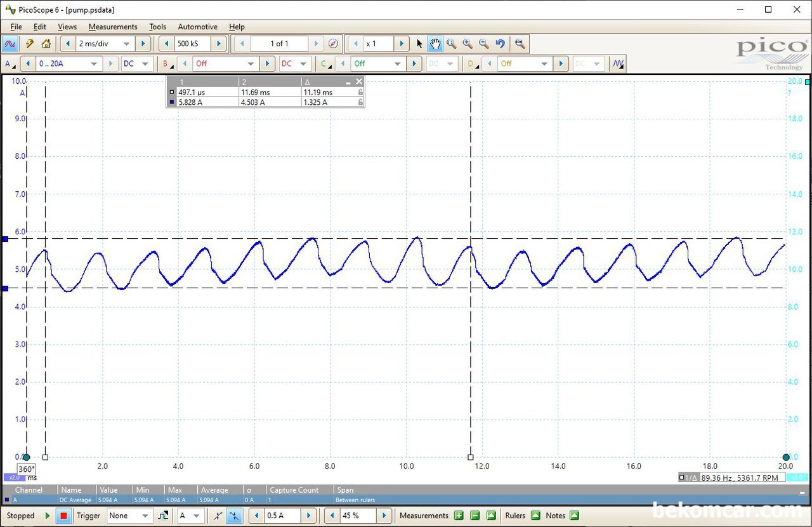Screen dimensions: 812x527
Task: Increase the 500 kS sample count
Action: (x=218, y=44)
